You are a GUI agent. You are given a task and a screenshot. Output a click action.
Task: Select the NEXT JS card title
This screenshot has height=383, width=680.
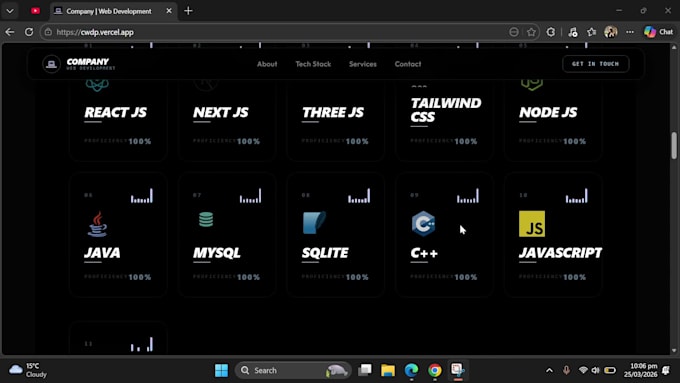click(221, 112)
